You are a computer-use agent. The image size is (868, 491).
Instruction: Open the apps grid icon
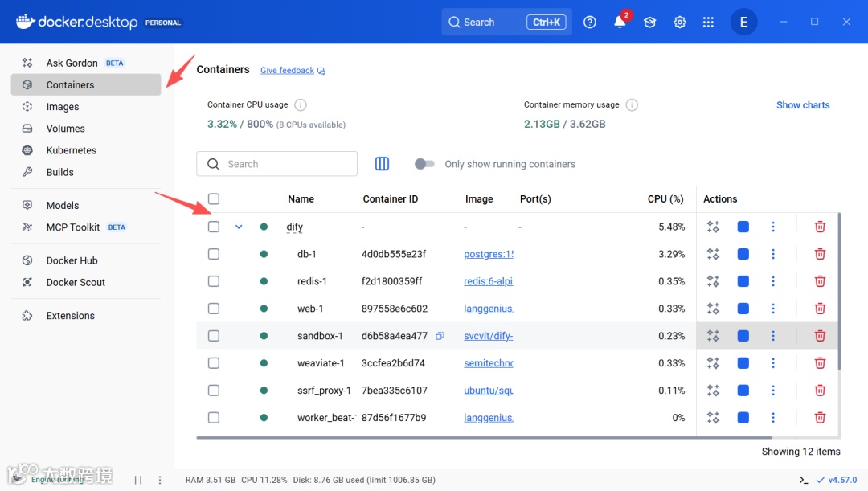pos(708,23)
